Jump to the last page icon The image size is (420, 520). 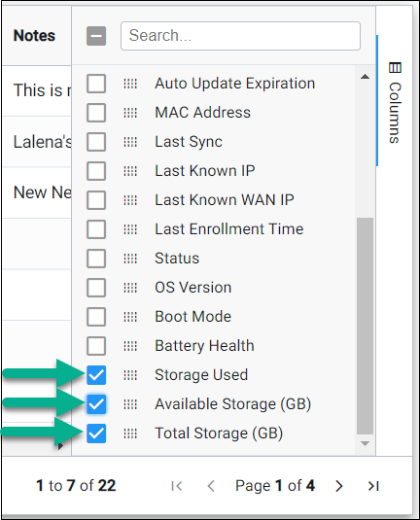click(373, 486)
